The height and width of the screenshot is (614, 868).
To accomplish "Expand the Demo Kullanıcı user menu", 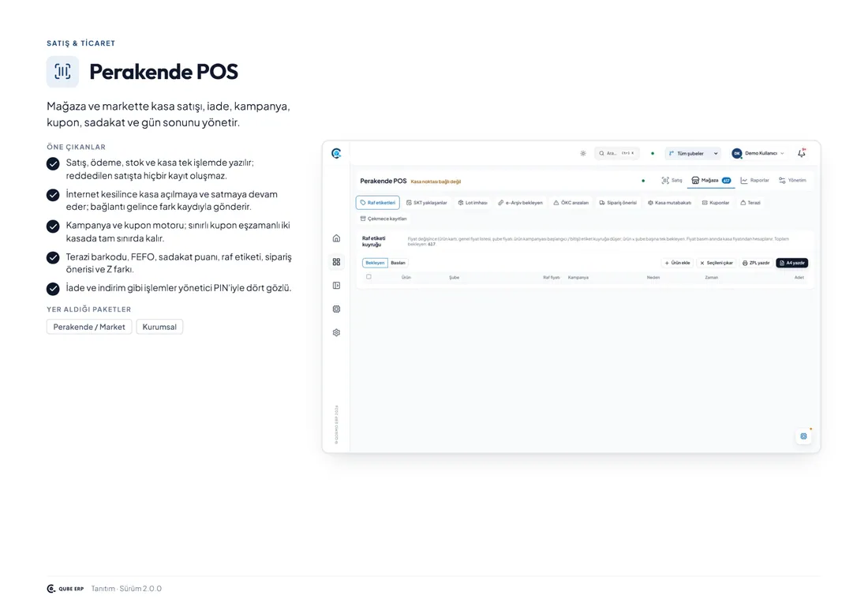I will (x=758, y=153).
